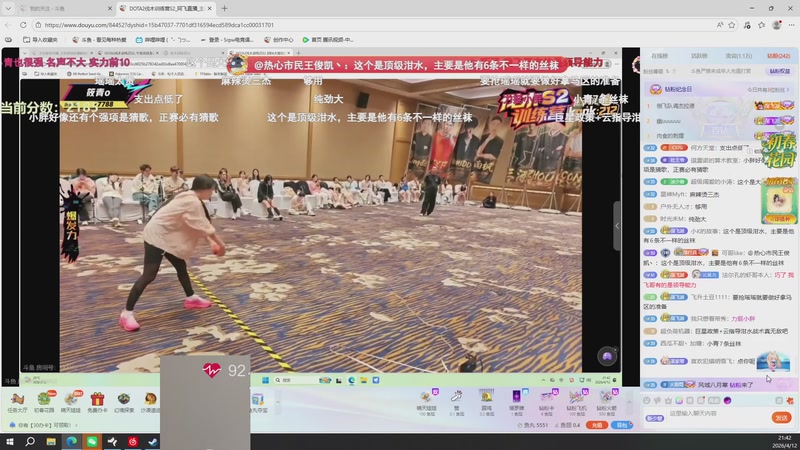Click the 钻粉权益 button

(780, 71)
